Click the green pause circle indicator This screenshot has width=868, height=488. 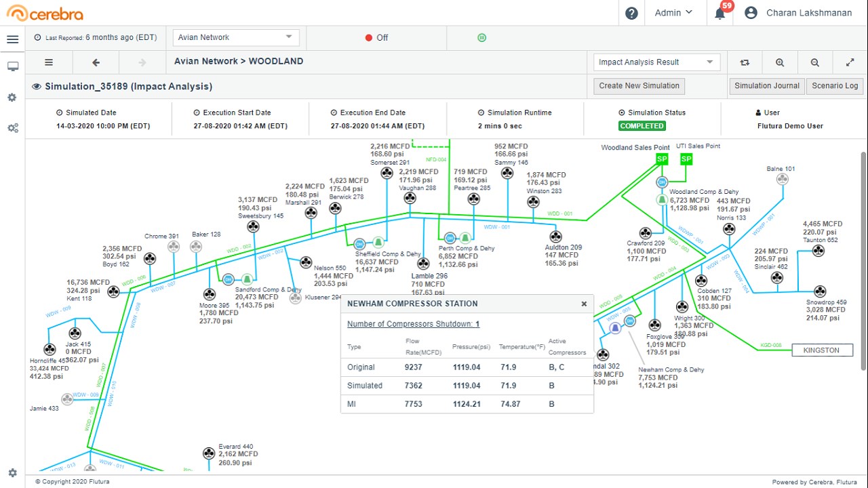click(482, 38)
